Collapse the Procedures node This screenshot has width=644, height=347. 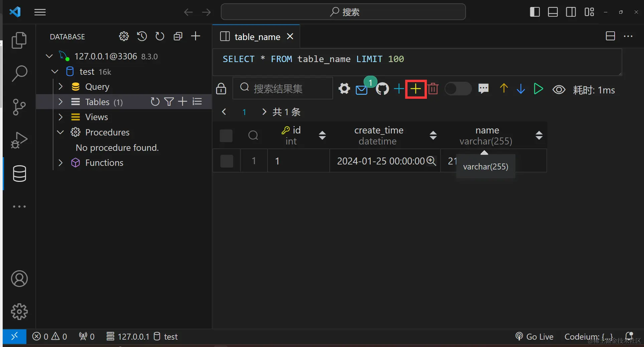pyautogui.click(x=60, y=132)
